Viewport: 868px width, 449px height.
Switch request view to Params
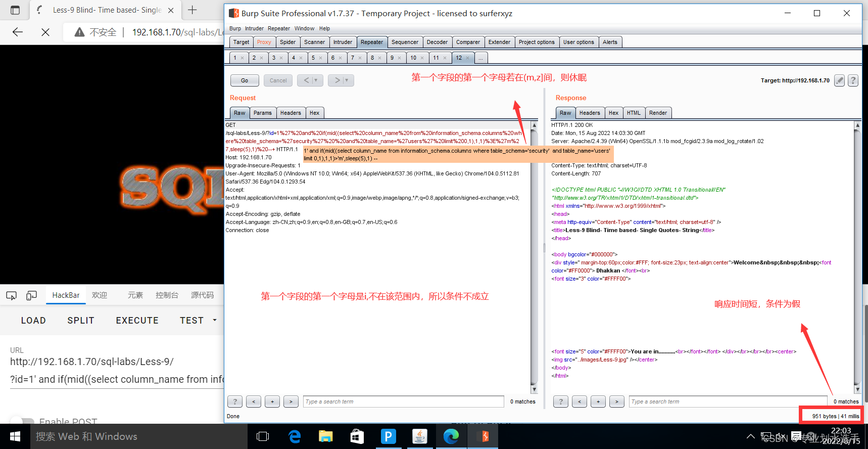(262, 113)
